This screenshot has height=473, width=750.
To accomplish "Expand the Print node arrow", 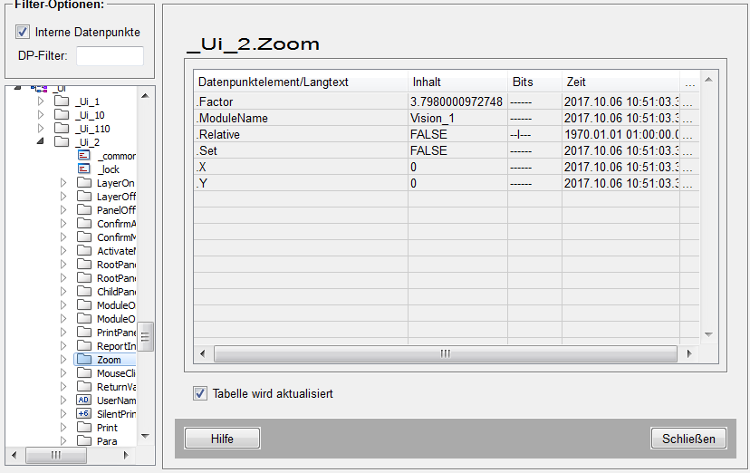I will [64, 427].
